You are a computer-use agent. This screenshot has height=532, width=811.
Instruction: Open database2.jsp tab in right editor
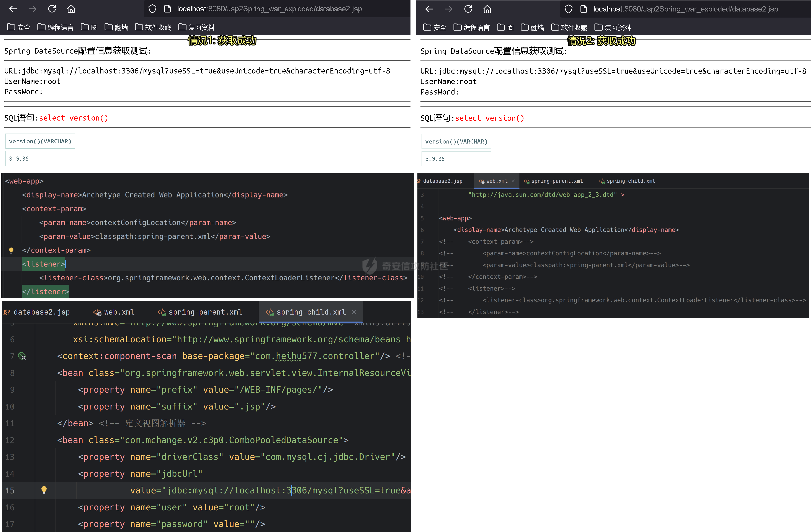[442, 181]
